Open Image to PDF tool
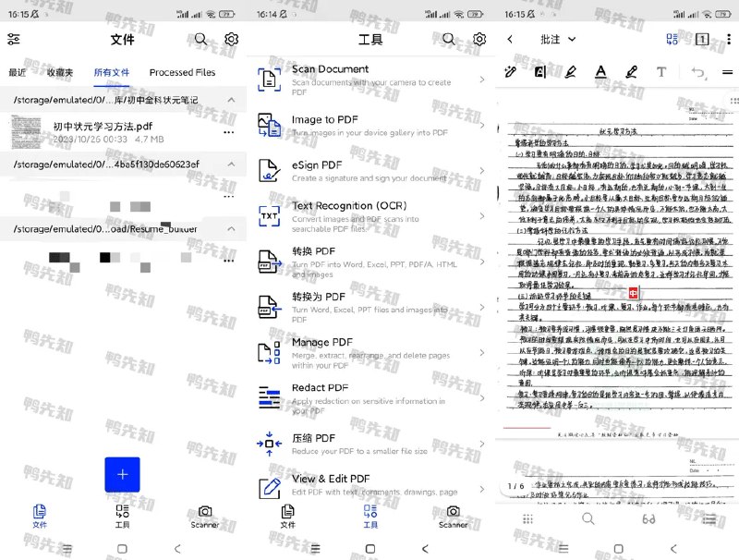Image resolution: width=739 pixels, height=560 pixels. tap(371, 126)
